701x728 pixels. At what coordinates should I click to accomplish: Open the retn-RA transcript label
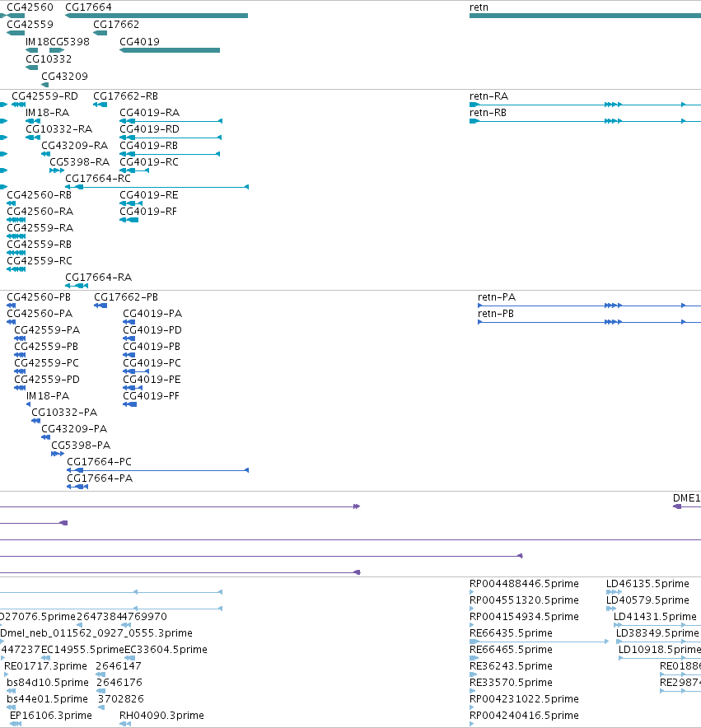(x=488, y=96)
